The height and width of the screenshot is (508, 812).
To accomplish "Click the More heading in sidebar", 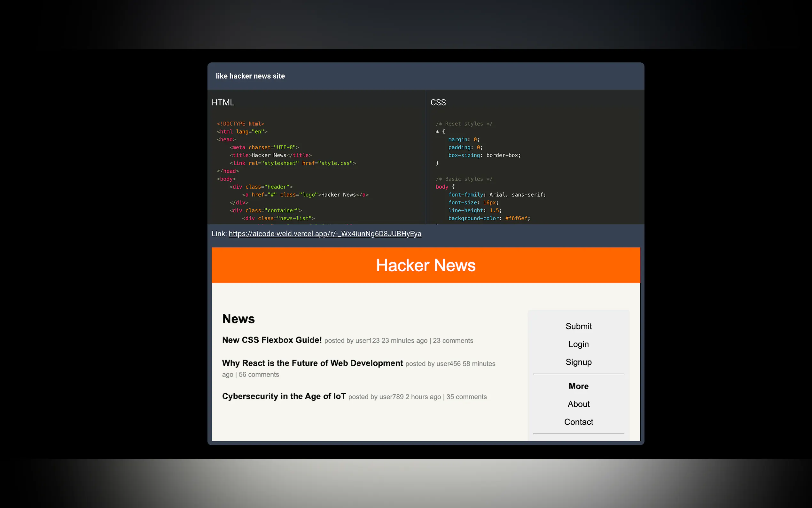I will point(578,386).
